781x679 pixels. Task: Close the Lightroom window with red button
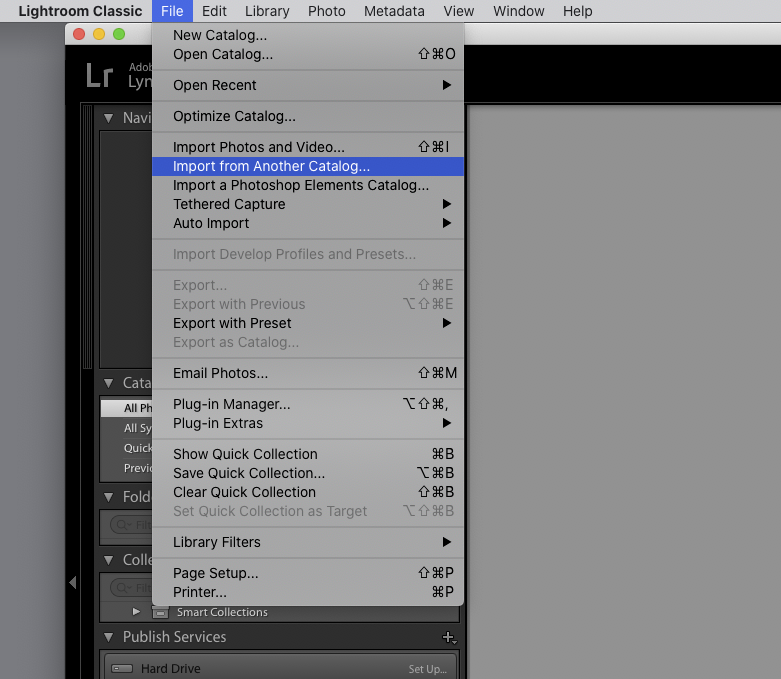[79, 34]
